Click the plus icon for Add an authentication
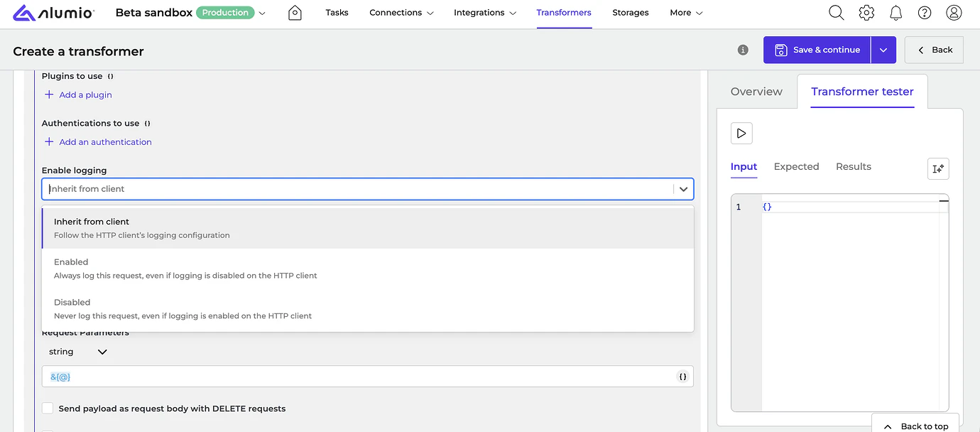The height and width of the screenshot is (432, 980). pos(49,142)
